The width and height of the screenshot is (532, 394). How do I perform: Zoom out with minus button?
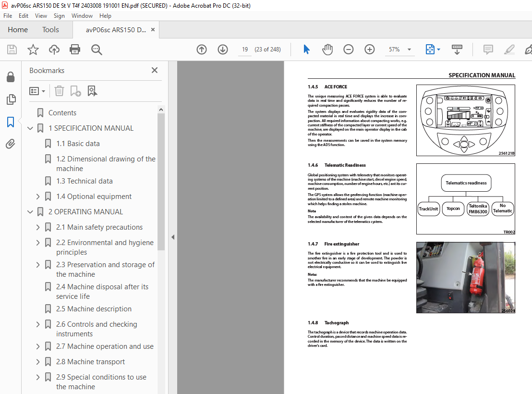(349, 49)
